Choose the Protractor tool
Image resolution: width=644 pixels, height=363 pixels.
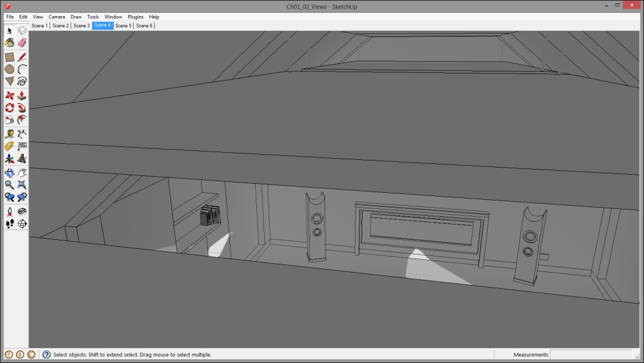point(10,146)
